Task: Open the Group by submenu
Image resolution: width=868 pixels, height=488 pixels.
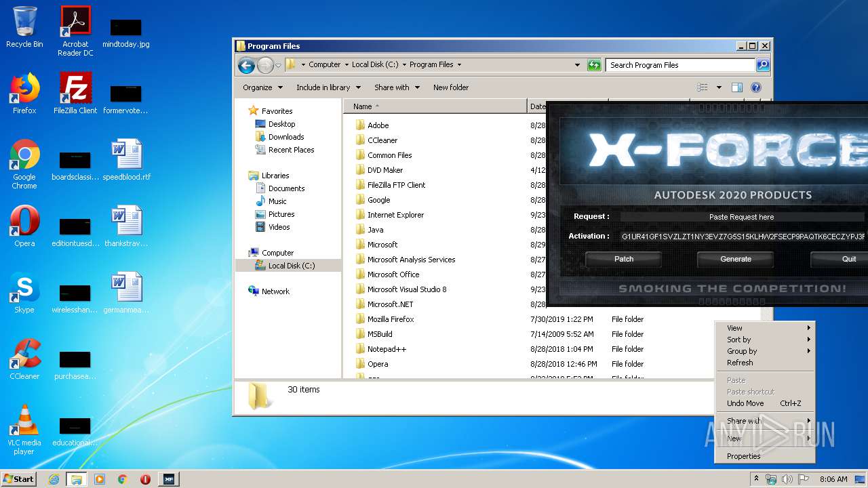Action: [765, 351]
